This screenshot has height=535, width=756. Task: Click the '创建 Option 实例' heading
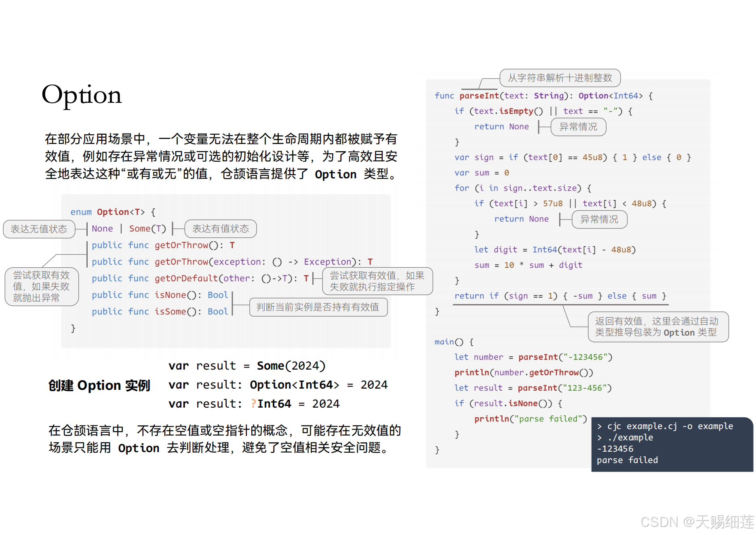click(x=99, y=385)
